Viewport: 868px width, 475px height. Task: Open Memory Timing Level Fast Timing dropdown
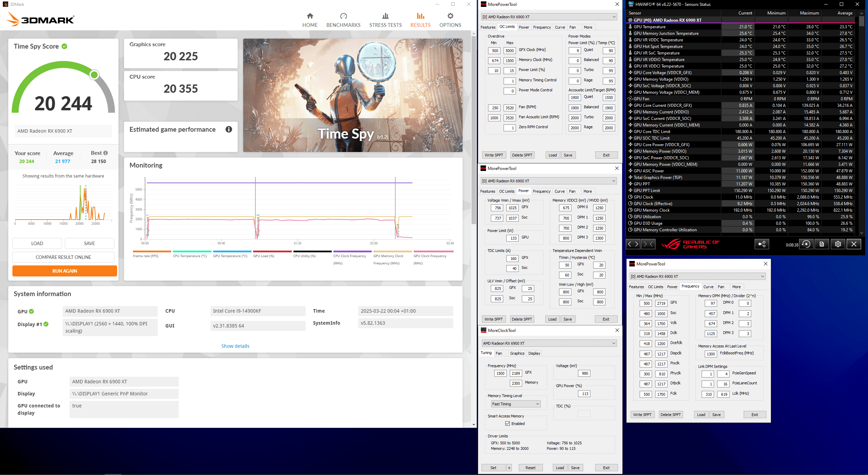click(x=516, y=404)
